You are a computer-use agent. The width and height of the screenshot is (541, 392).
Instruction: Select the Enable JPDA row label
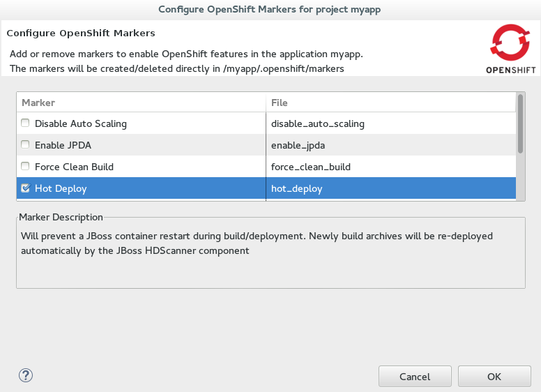coord(63,145)
